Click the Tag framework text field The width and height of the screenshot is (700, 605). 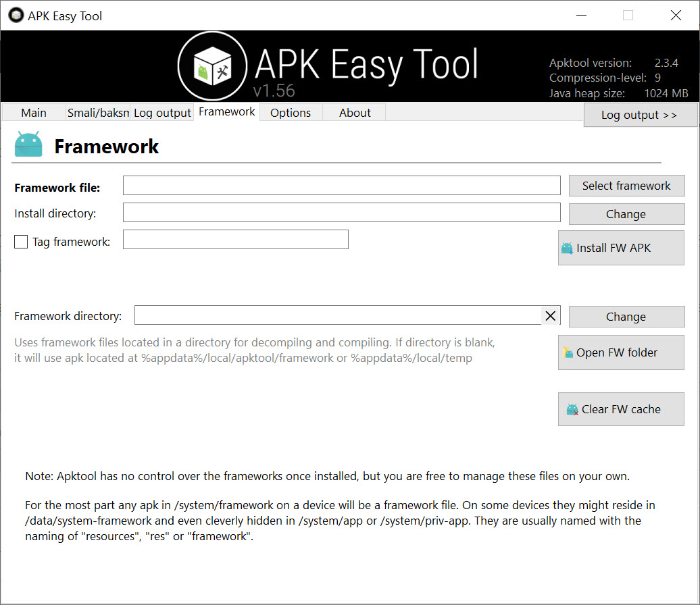pos(236,240)
